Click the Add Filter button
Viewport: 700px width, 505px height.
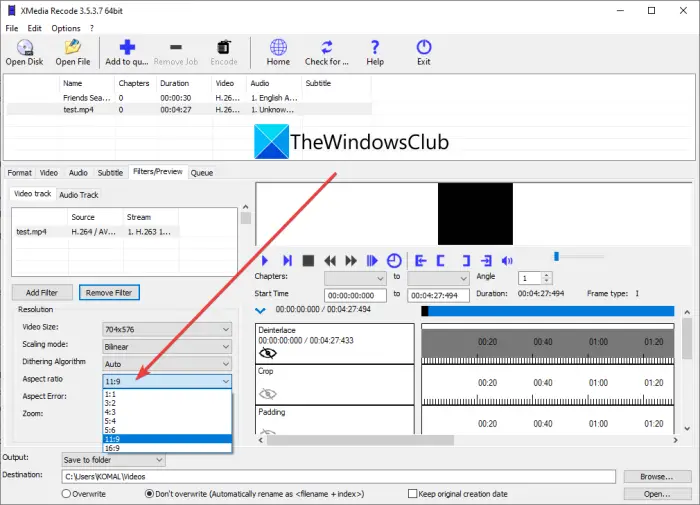click(x=42, y=292)
